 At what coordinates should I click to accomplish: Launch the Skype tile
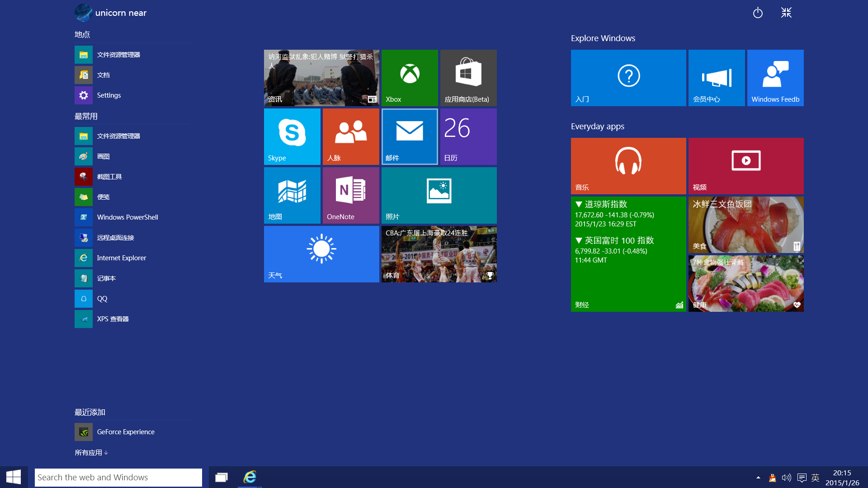(x=292, y=136)
